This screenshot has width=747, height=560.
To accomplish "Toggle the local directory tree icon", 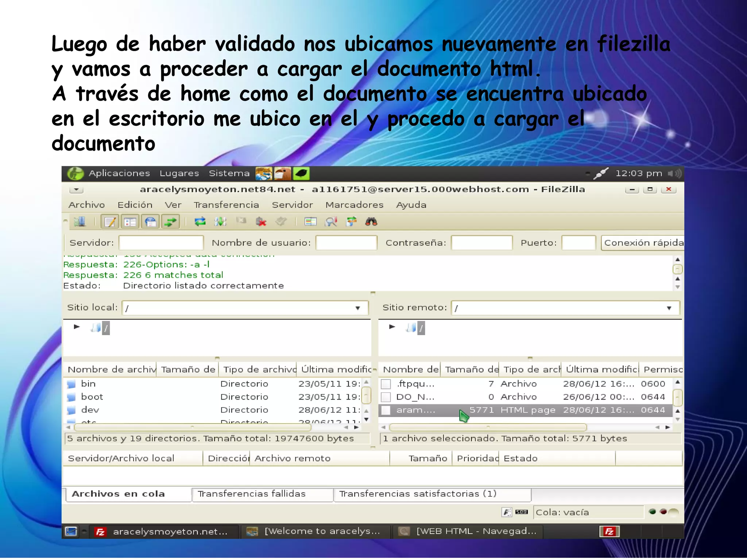I will point(130,222).
